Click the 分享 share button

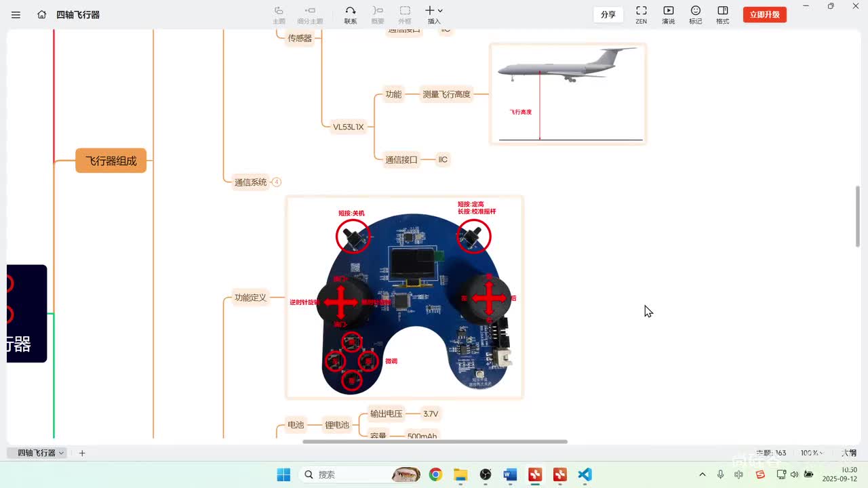pyautogui.click(x=608, y=14)
